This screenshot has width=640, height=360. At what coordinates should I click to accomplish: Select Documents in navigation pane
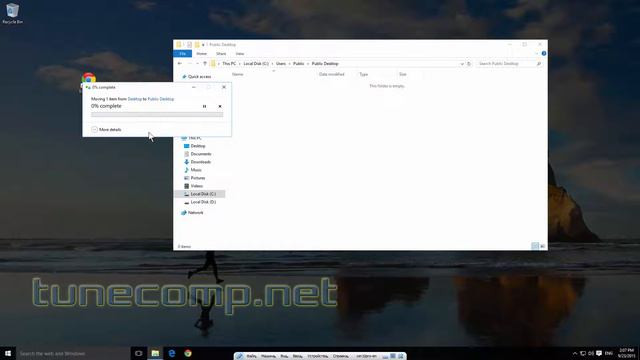tap(198, 154)
